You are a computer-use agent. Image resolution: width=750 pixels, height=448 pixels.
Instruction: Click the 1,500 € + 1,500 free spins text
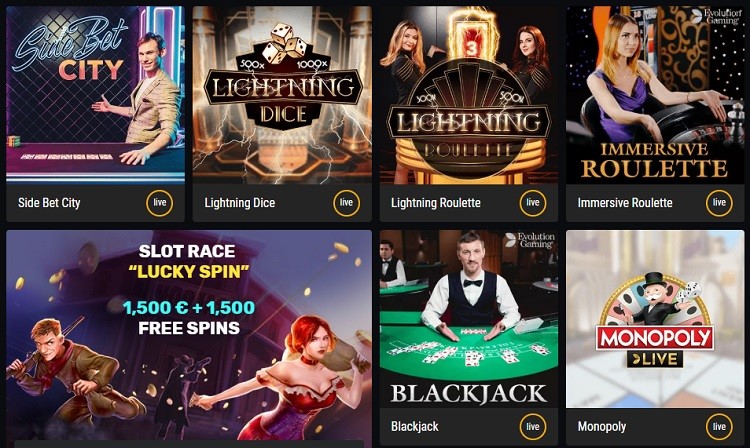click(189, 317)
